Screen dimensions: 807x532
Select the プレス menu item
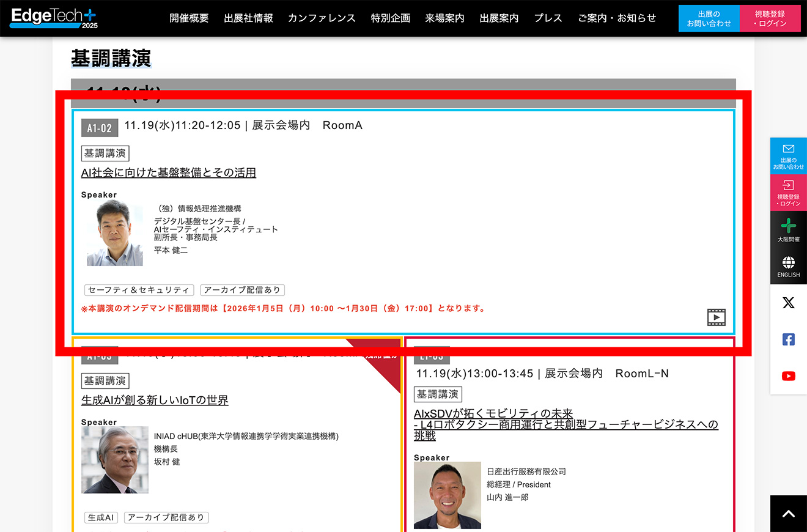(x=548, y=18)
